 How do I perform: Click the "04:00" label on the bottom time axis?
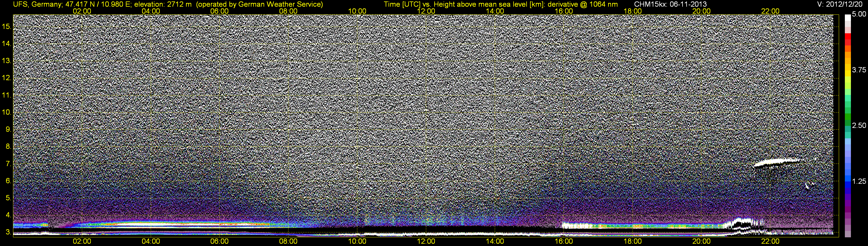point(151,241)
